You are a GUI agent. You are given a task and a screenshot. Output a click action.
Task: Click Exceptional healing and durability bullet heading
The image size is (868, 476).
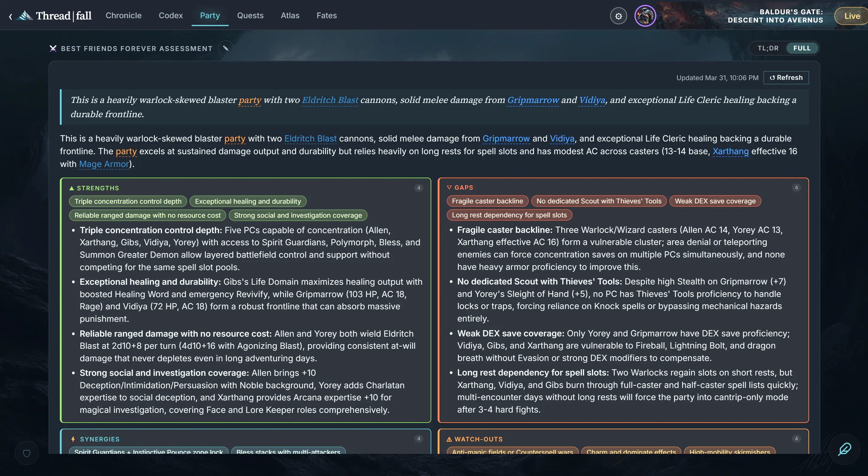[x=150, y=282]
